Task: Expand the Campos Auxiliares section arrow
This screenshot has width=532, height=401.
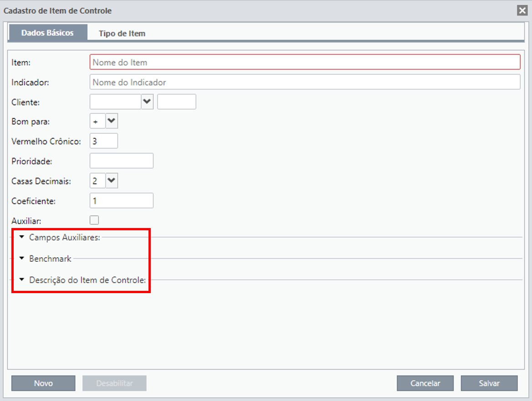Action: pyautogui.click(x=22, y=237)
